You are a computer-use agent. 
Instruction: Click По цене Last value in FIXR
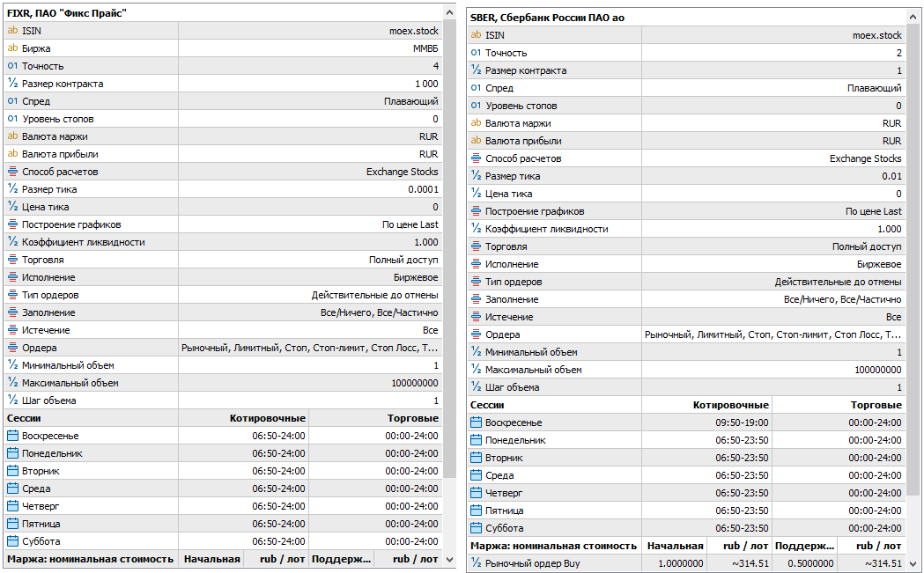[410, 224]
